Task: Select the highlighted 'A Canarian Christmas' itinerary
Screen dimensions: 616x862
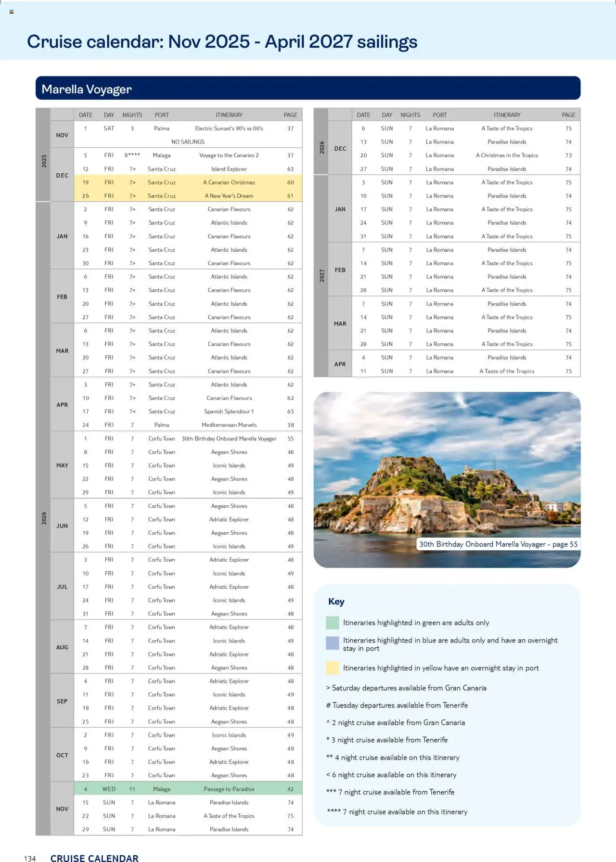Action: click(x=229, y=182)
